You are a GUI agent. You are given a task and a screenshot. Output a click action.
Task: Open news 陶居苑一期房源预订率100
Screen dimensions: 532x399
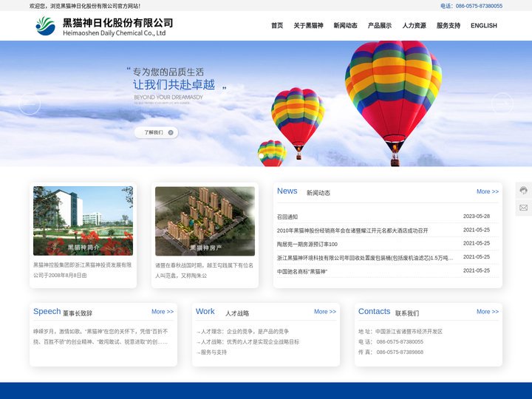tap(307, 244)
